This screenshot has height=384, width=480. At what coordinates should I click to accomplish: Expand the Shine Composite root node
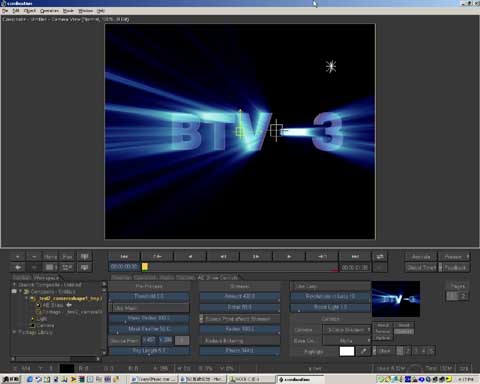[14, 285]
